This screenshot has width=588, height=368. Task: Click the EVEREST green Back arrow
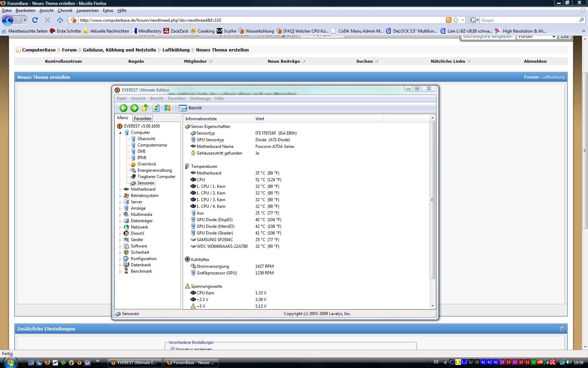pos(123,108)
